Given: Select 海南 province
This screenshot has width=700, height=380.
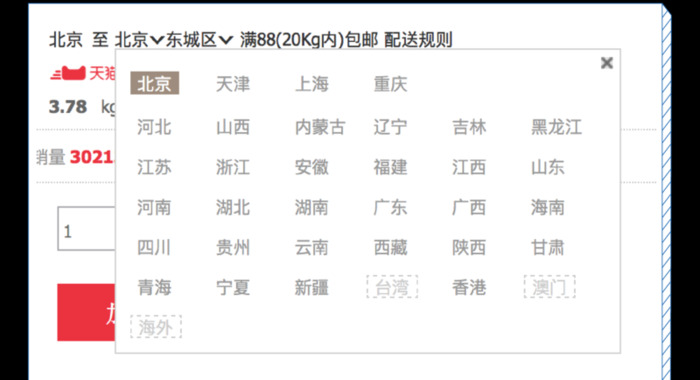Looking at the screenshot, I should pos(548,208).
